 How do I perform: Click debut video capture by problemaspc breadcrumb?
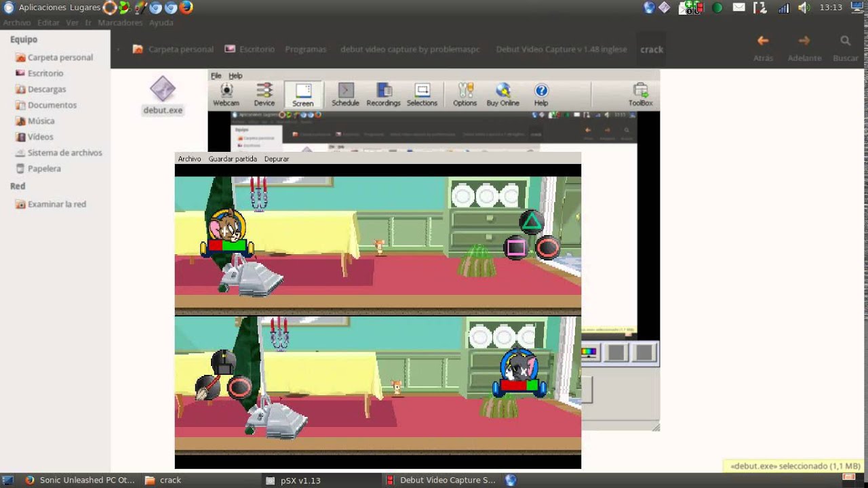click(410, 49)
